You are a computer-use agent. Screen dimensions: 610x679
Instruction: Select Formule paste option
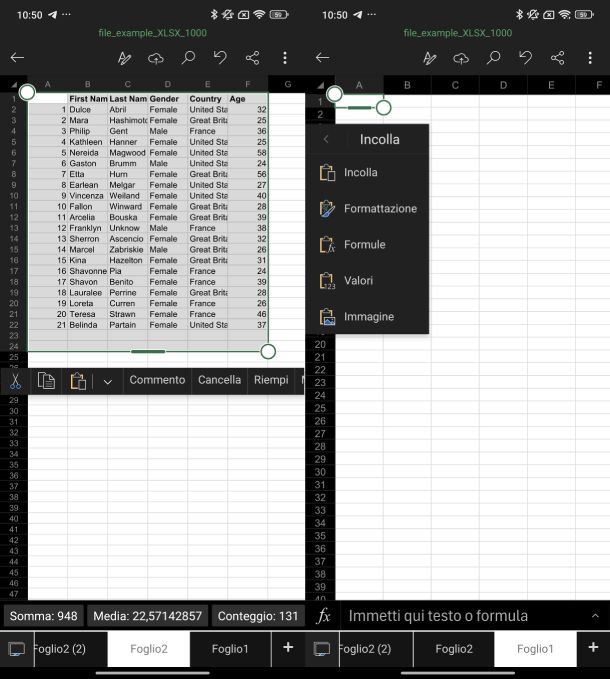click(367, 244)
